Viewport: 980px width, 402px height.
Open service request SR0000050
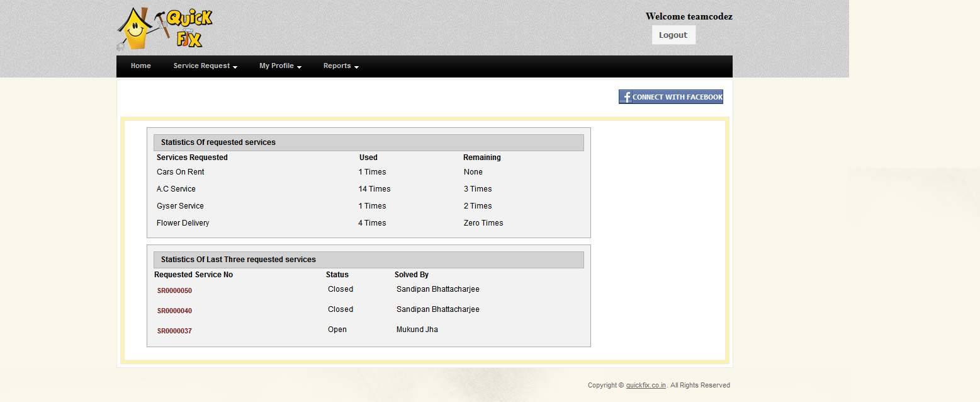(174, 291)
